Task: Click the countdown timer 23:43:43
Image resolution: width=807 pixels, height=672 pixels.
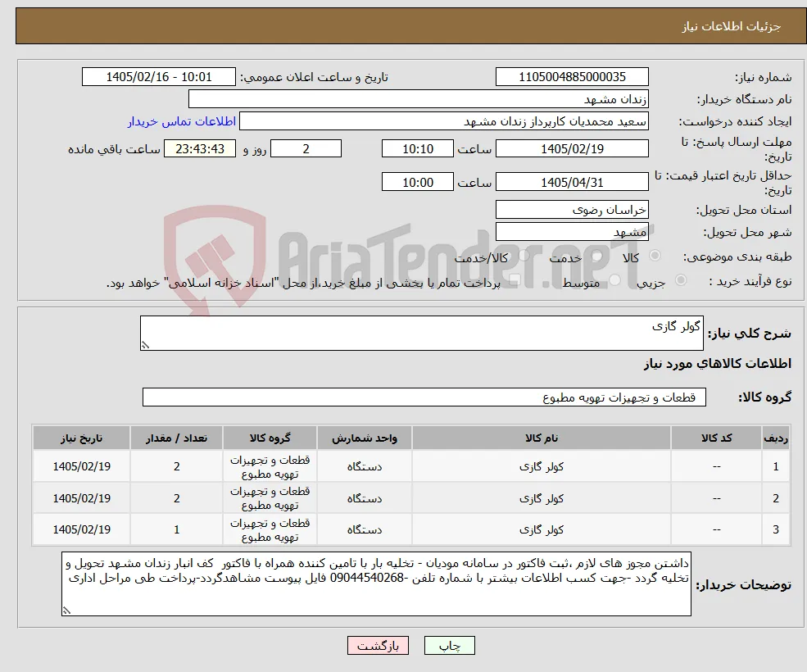Action: pos(200,149)
